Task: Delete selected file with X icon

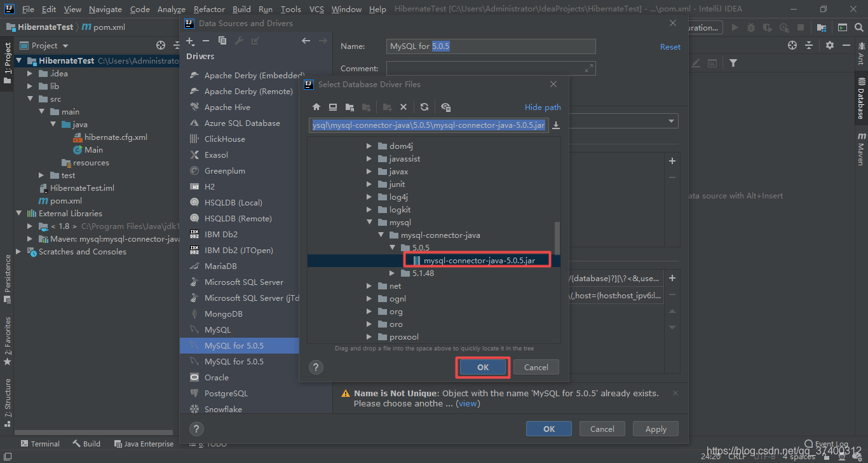Action: (403, 107)
